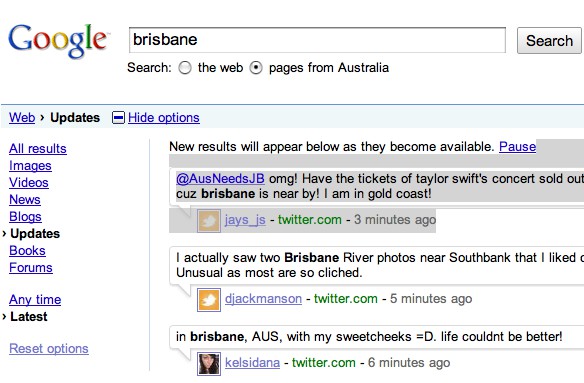
Task: Click the Google logo
Action: 59,41
